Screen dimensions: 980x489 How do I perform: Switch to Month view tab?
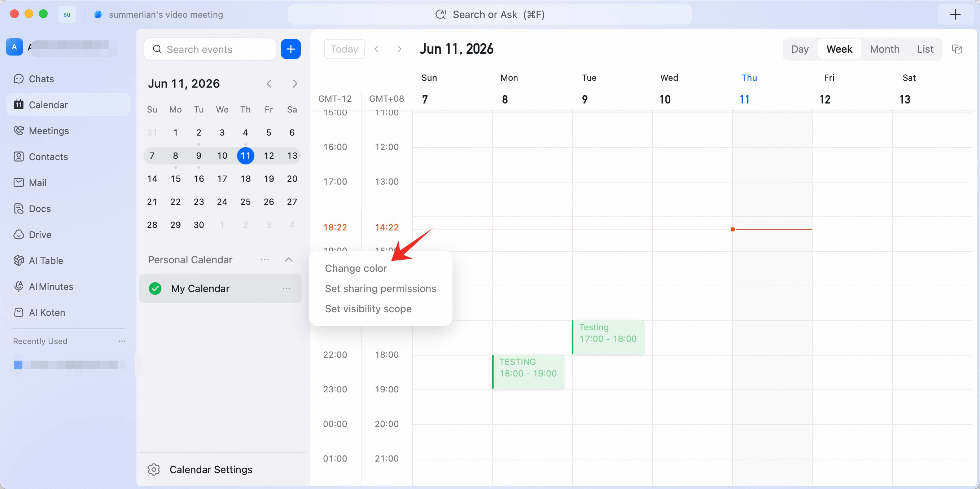click(884, 49)
